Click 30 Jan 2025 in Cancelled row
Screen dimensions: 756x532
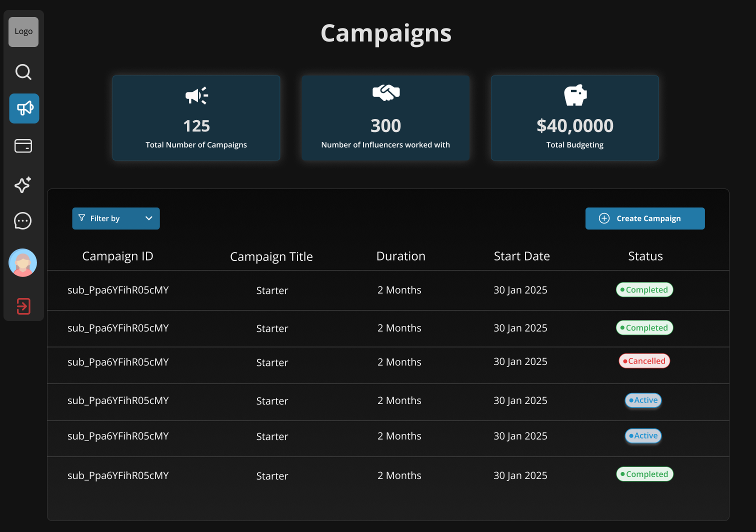click(520, 362)
